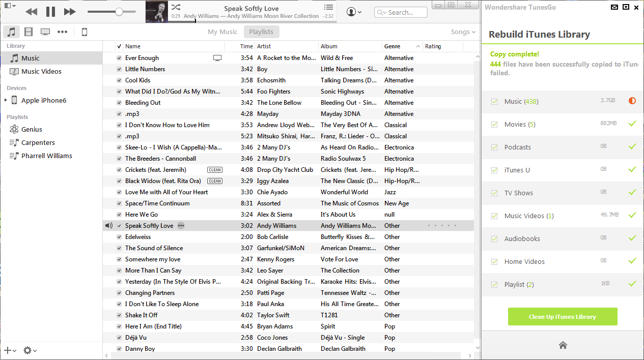Open the Carpenters playlist
Screen dimensions: 644x360
[38, 143]
